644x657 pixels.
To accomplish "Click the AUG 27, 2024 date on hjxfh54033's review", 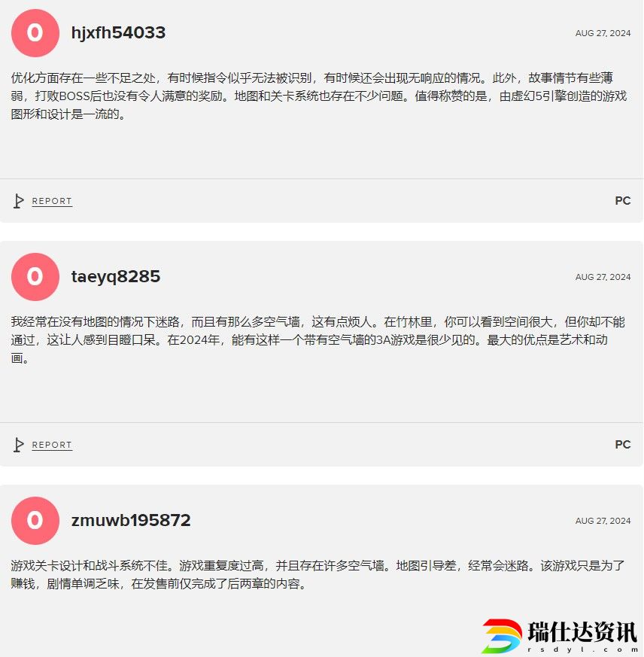I will 603,33.
